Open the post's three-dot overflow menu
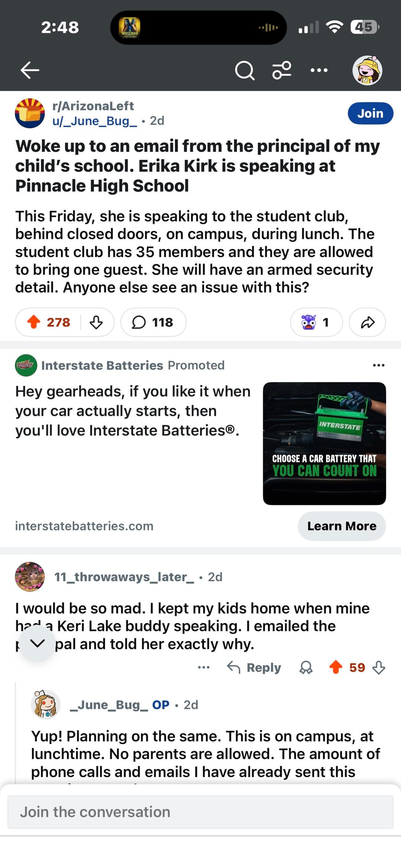The image size is (401, 868). click(319, 70)
